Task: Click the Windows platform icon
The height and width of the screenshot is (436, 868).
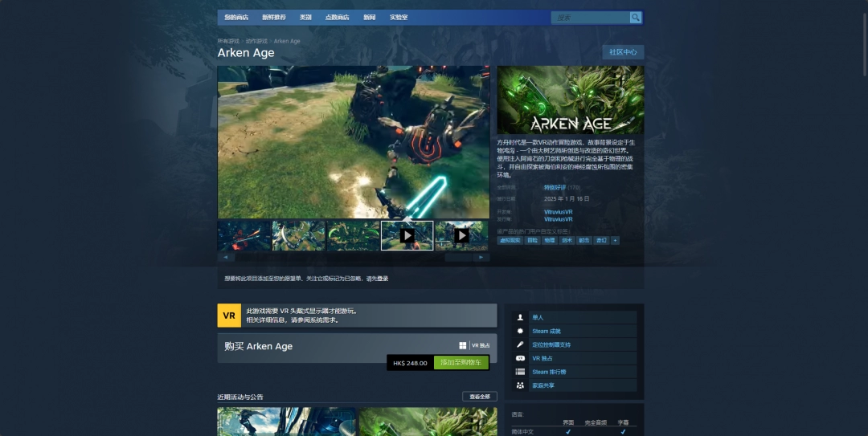Action: point(462,346)
